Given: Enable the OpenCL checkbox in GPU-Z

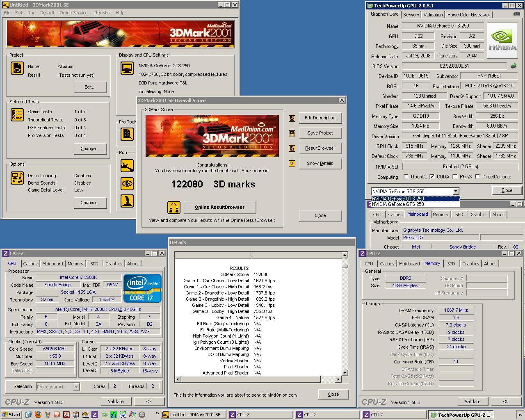Looking at the screenshot, I should (406, 177).
